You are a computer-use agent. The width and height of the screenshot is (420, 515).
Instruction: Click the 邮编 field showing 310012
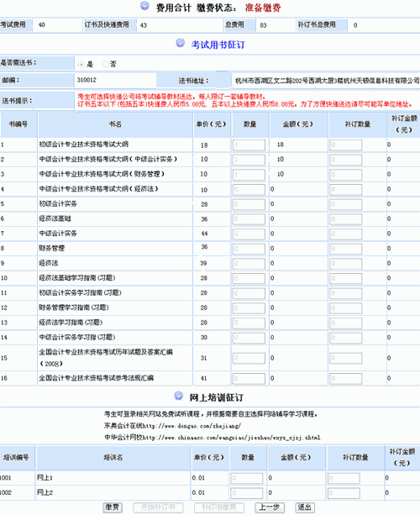point(115,80)
